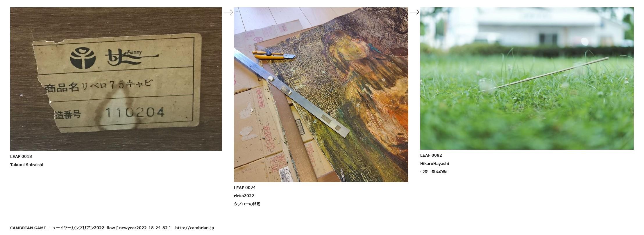This screenshot has width=644, height=235.
Task: Click the LEAF 0082 label
Action: (431, 155)
